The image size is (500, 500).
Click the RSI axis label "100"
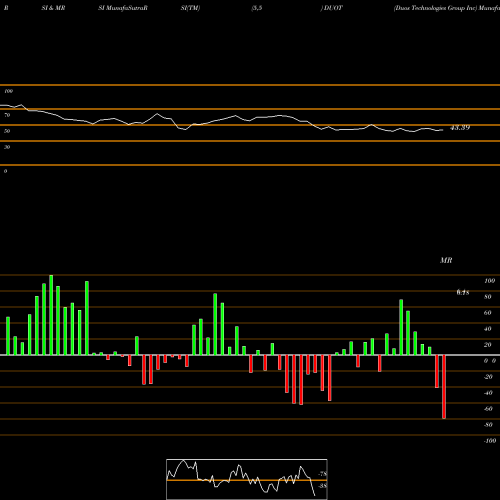8,91
